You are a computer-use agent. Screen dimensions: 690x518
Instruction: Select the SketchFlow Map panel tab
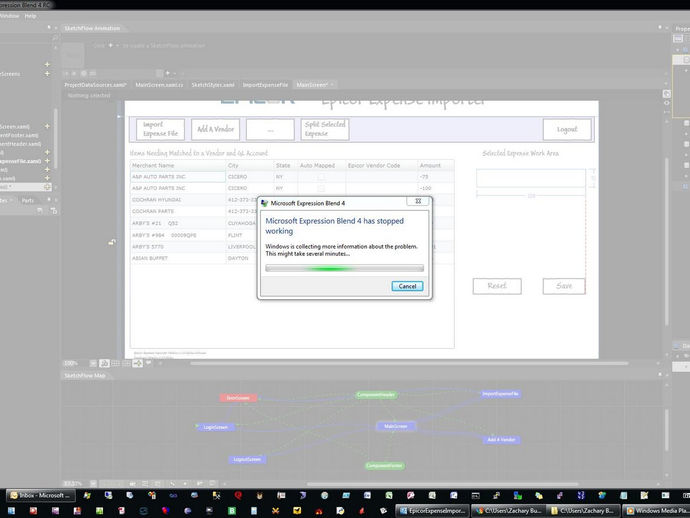(85, 375)
